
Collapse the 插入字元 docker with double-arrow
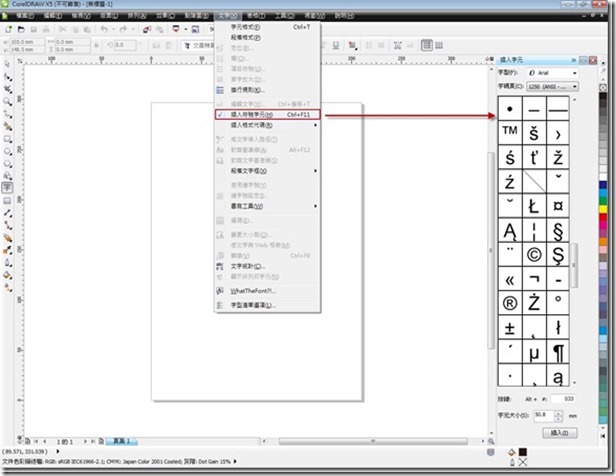click(574, 60)
